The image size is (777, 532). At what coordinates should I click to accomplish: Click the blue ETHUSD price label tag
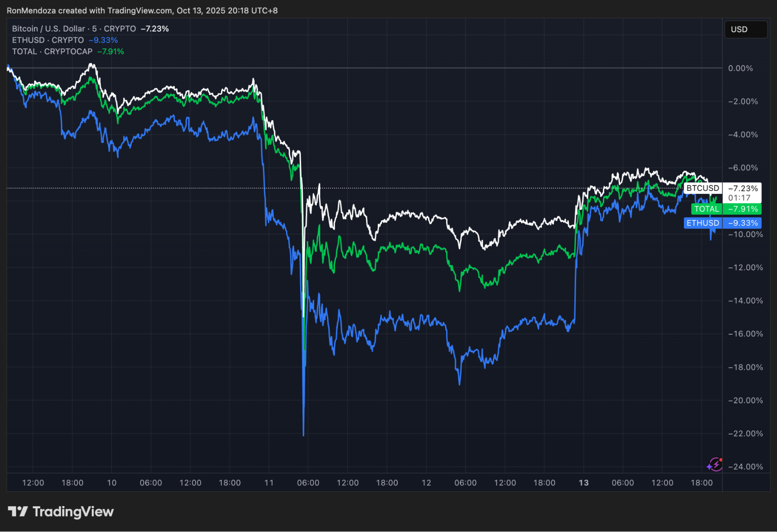point(702,223)
